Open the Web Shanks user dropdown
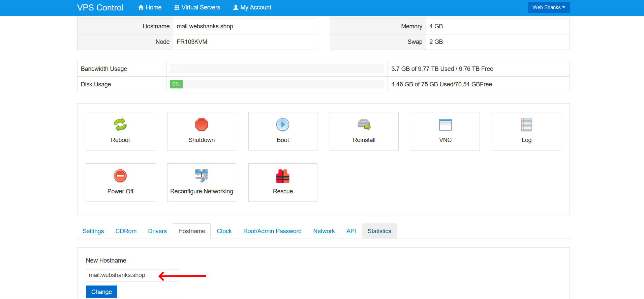 coord(549,7)
